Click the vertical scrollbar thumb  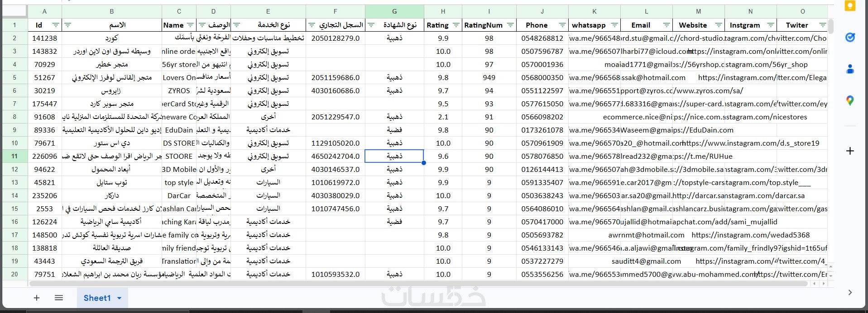831,27
